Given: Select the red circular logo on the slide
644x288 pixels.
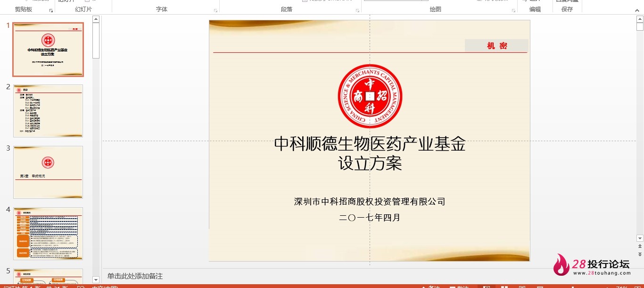Looking at the screenshot, I should pyautogui.click(x=370, y=96).
